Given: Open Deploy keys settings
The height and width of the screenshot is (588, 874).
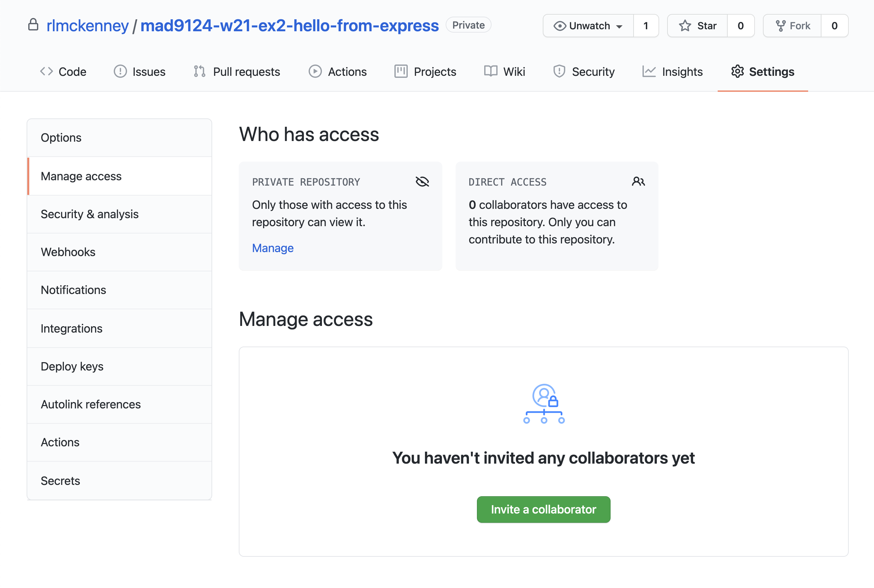Looking at the screenshot, I should (x=119, y=367).
